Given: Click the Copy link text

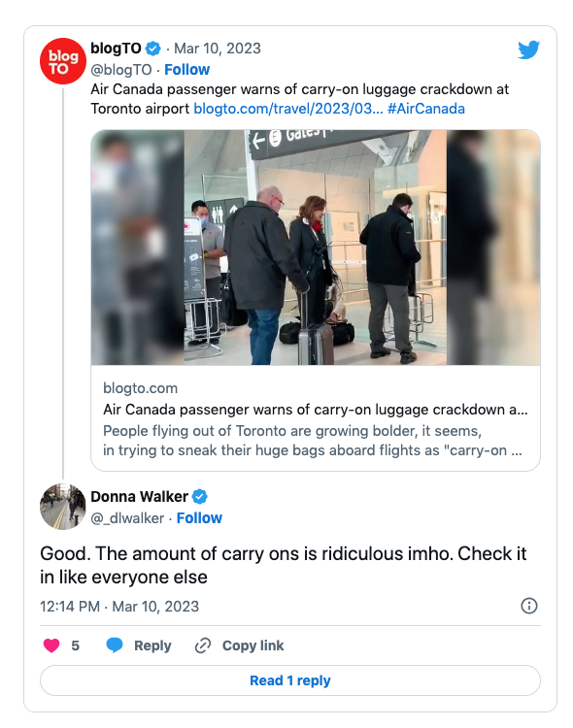Looking at the screenshot, I should 253,645.
